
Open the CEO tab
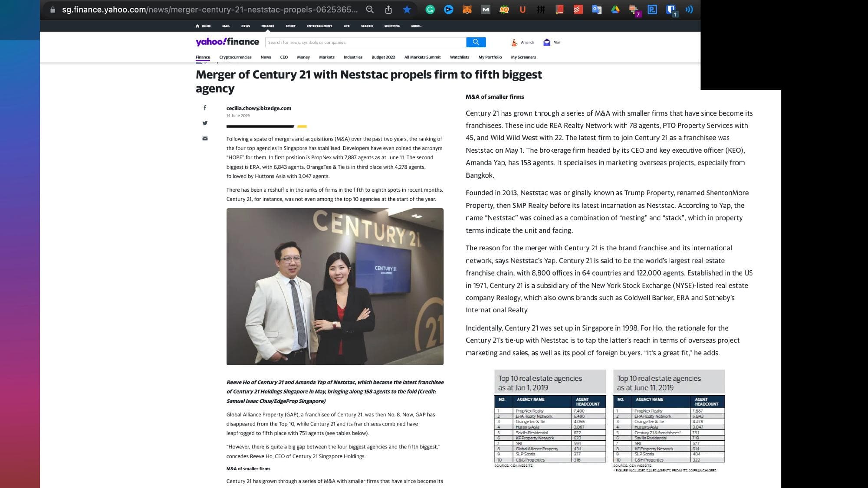[284, 57]
